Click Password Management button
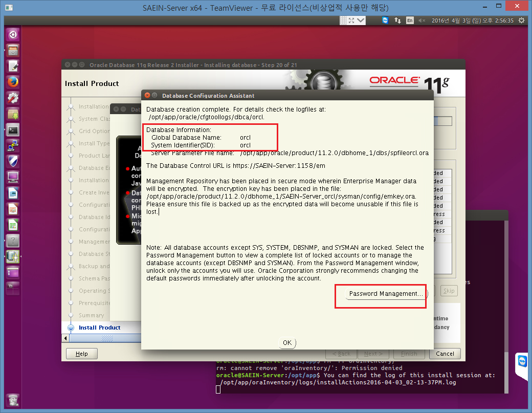The image size is (532, 413). pos(386,294)
